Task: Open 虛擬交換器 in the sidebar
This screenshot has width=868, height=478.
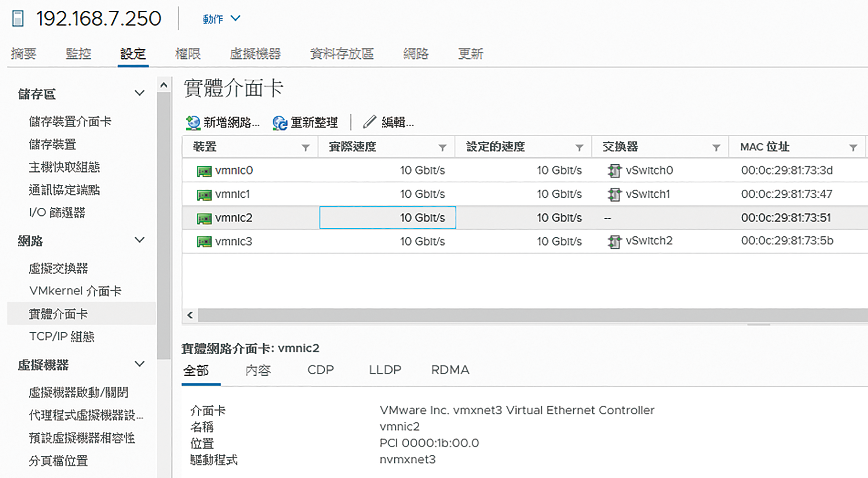Action: [x=58, y=268]
